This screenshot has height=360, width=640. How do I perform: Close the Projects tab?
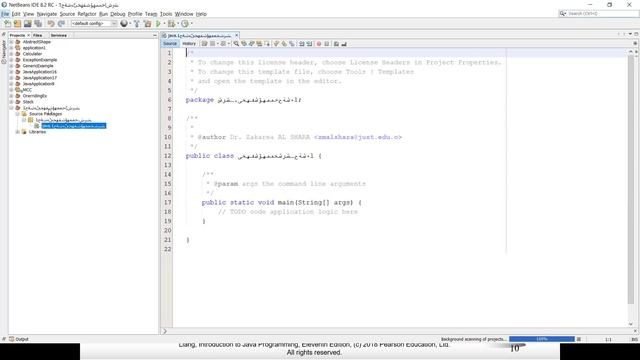29,36
